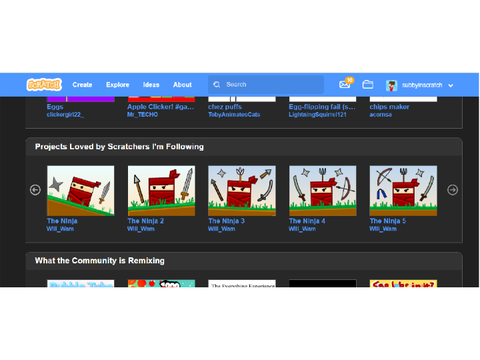Visit Will_Wam under The Ninja 5
The height and width of the screenshot is (360, 480).
click(x=383, y=229)
